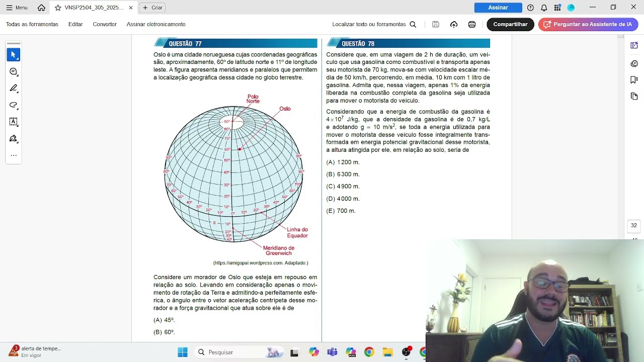The image size is (644, 362).
Task: Open File Explorer taskbar icon
Action: 387,352
